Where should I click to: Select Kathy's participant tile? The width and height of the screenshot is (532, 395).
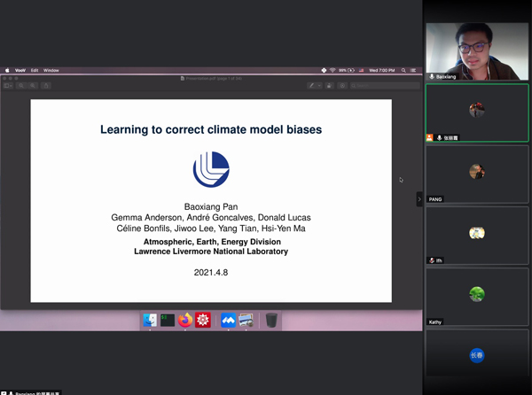coord(477,297)
